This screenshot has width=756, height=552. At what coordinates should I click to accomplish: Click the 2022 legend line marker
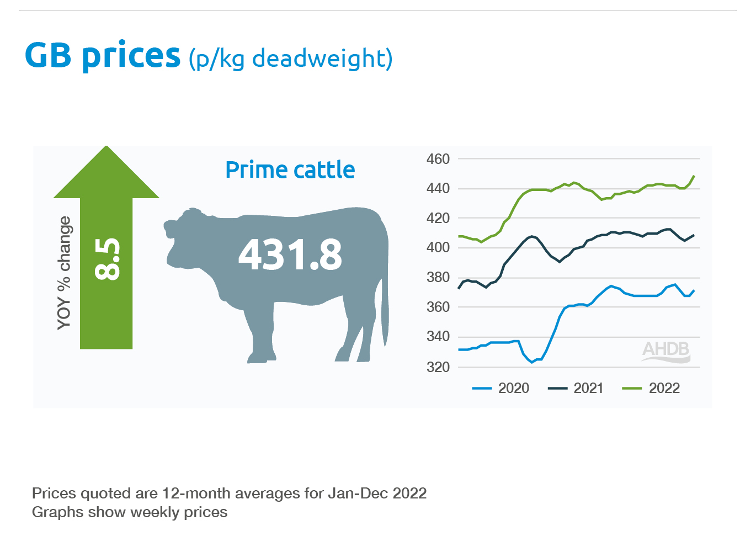coord(632,389)
